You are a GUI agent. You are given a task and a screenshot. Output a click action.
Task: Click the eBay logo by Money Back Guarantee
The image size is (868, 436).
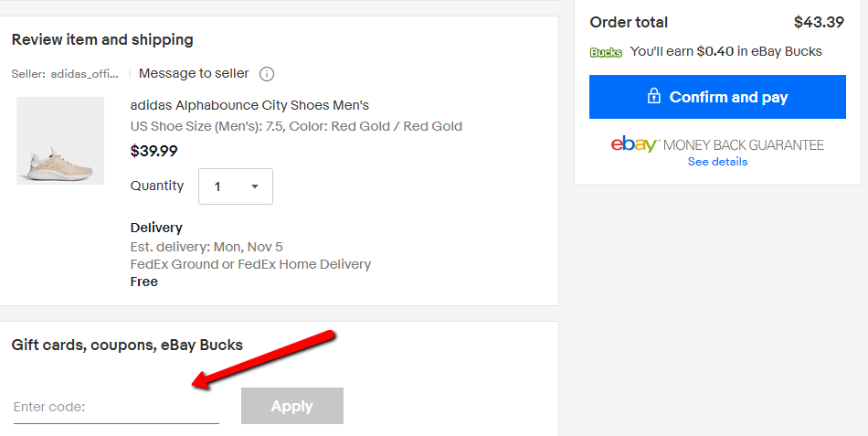(634, 144)
